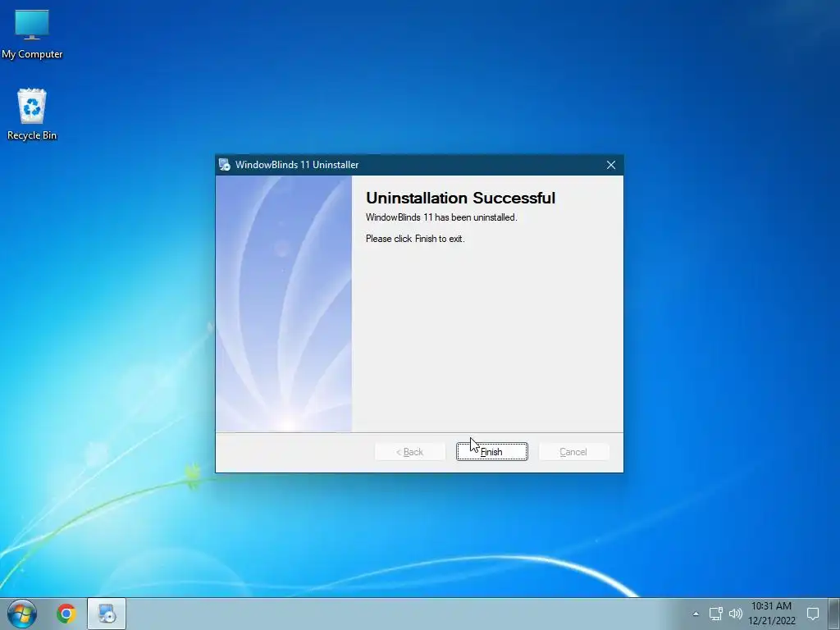The height and width of the screenshot is (630, 840).
Task: Open the My Computer desktop icon
Action: 32,34
